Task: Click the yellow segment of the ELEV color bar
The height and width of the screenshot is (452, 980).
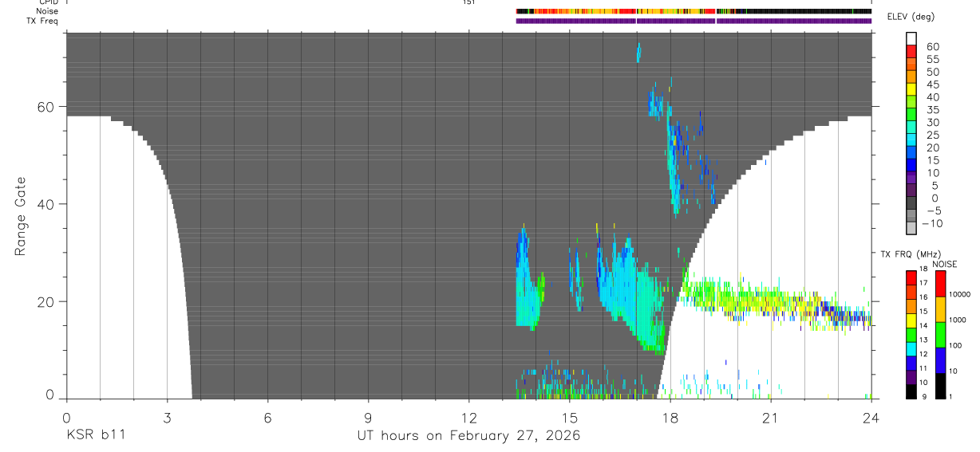Action: coord(911,89)
